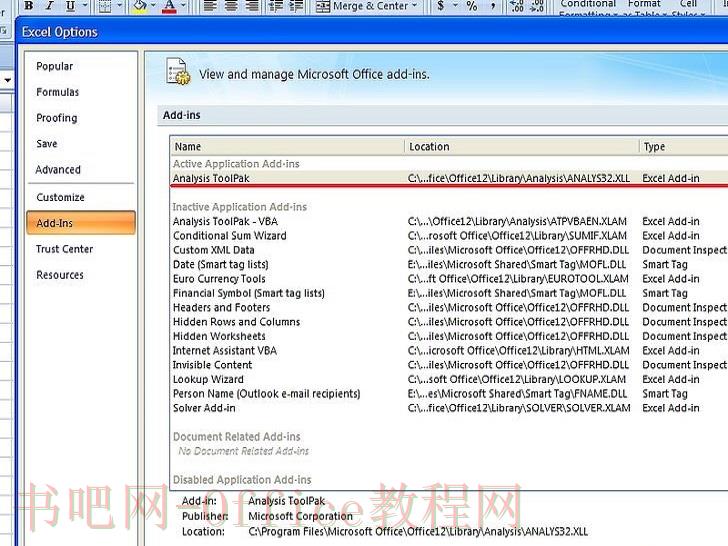
Task: Apply percent style format
Action: (472, 6)
